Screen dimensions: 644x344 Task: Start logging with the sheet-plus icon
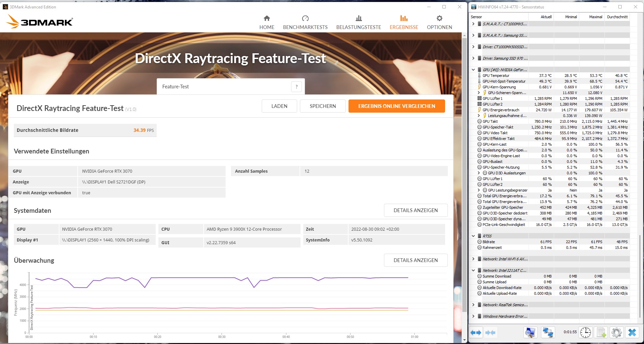click(601, 333)
